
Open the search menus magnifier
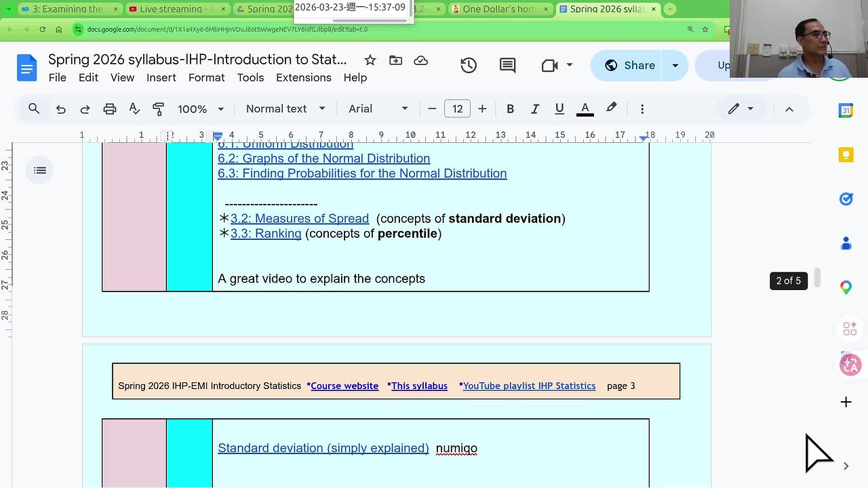pos(34,108)
